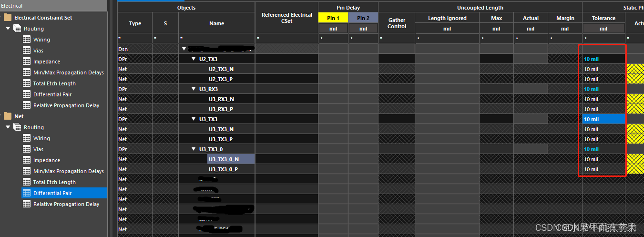Click the yellow Pin 1 header button
Viewport: 644px width, 237px height.
pyautogui.click(x=333, y=18)
